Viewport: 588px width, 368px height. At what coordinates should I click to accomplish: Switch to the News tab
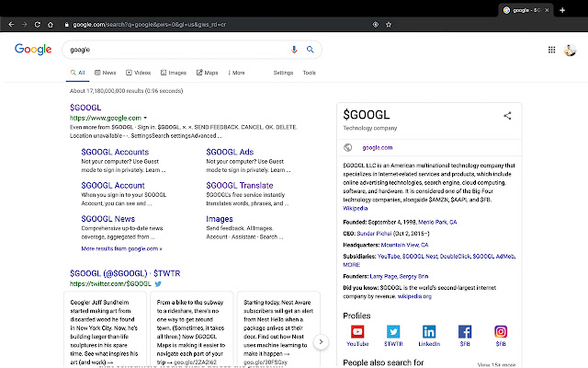pyautogui.click(x=106, y=73)
